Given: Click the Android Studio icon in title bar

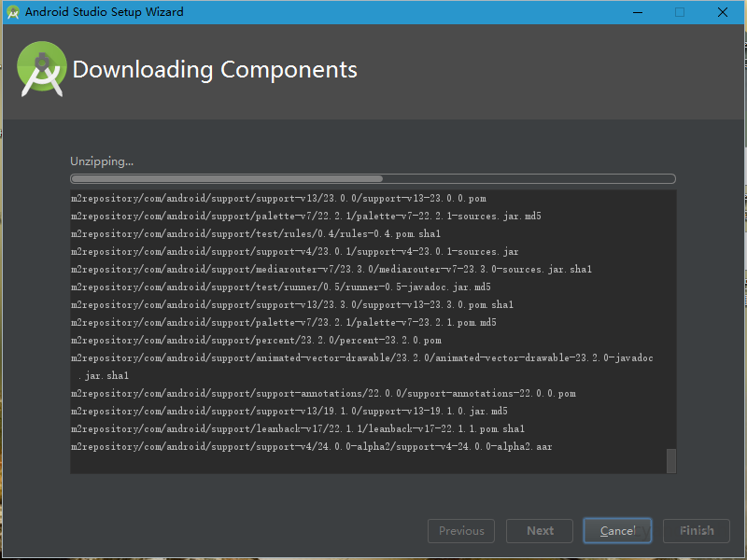Looking at the screenshot, I should [12, 12].
